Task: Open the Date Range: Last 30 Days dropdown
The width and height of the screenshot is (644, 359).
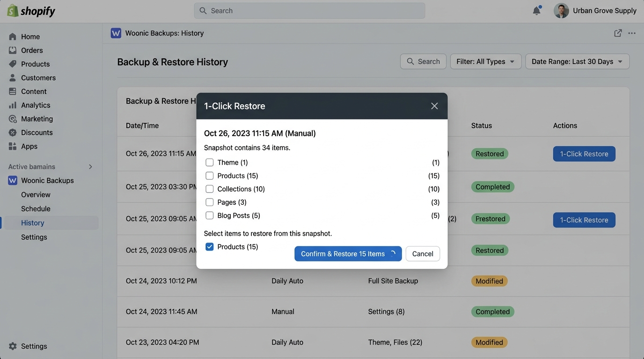Action: (x=578, y=61)
